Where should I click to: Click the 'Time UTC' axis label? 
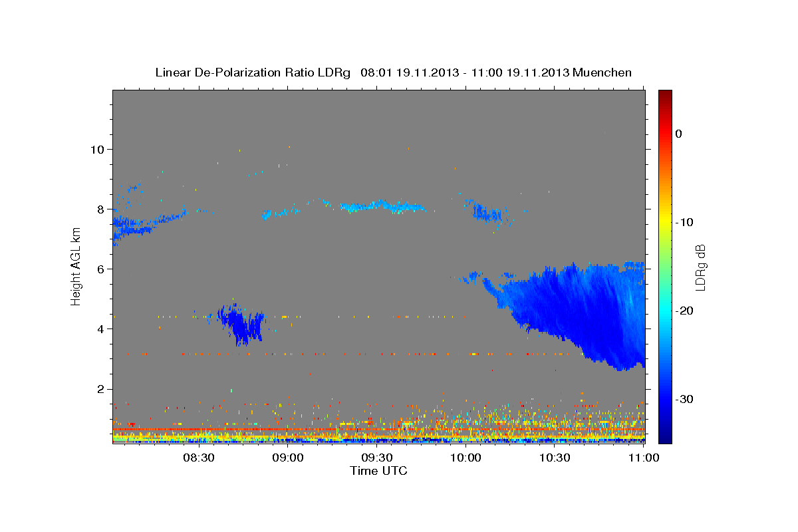pos(378,471)
